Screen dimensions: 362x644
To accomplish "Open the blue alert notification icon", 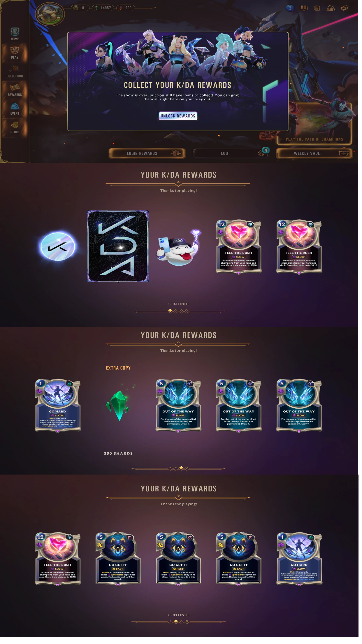I will [x=290, y=8].
